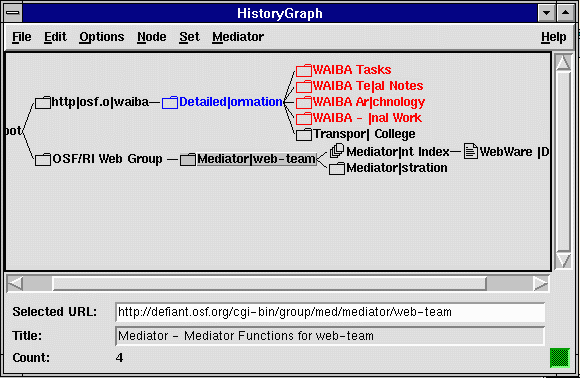The width and height of the screenshot is (580, 378).
Task: Select the WAIBA Ar|chnology node label
Action: (x=369, y=102)
